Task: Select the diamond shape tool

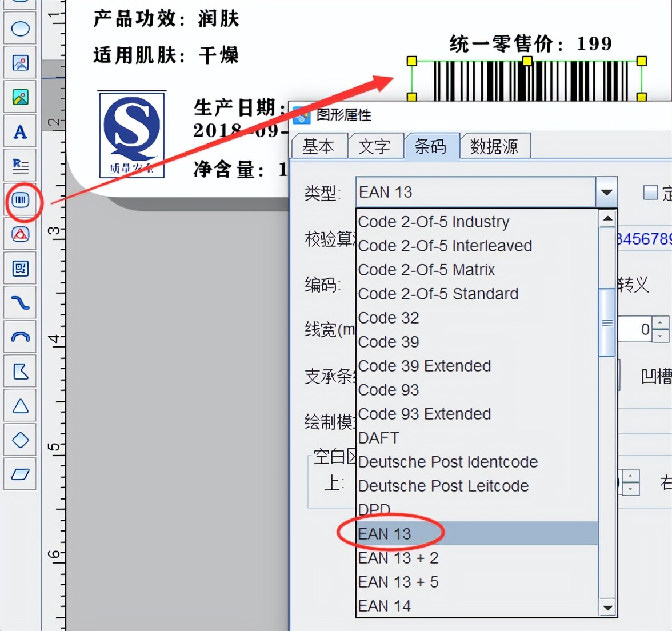Action: [20, 440]
